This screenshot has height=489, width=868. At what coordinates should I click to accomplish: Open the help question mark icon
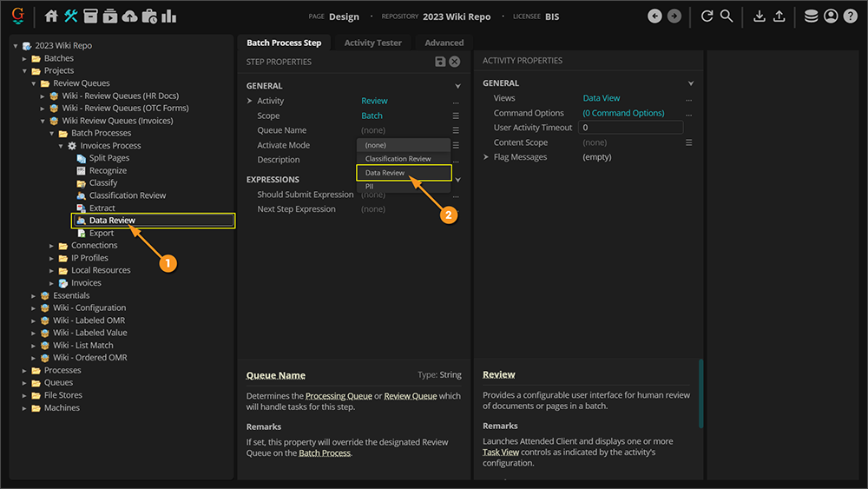(x=850, y=17)
